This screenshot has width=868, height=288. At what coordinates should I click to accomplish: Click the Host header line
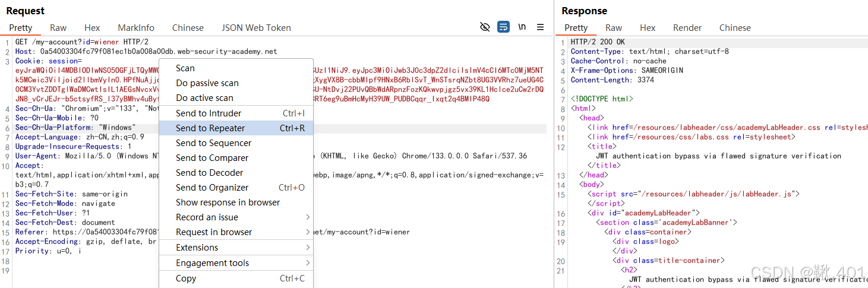[x=146, y=52]
